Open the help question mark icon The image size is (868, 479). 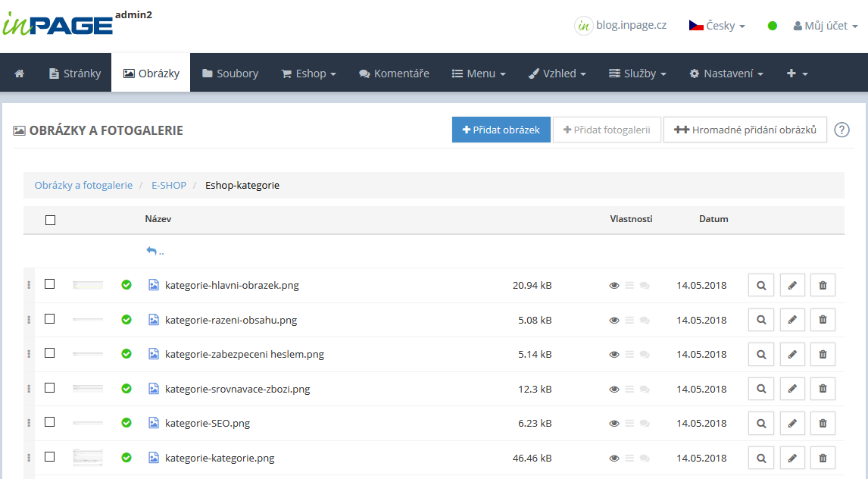[x=841, y=130]
